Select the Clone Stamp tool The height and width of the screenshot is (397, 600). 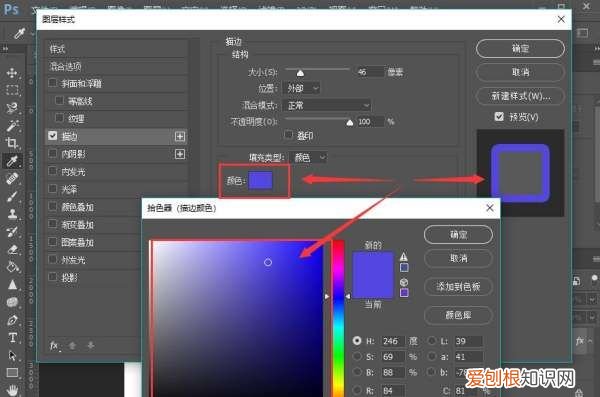pos(12,214)
